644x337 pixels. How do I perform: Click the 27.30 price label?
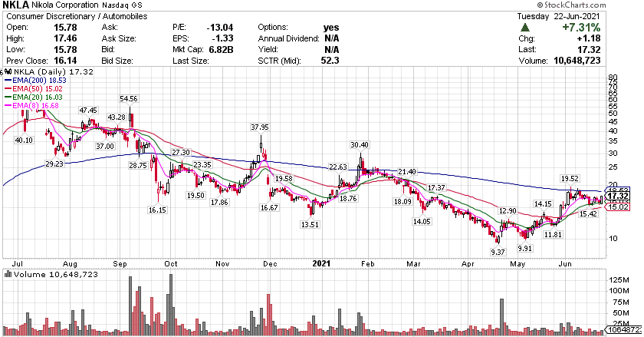click(181, 152)
